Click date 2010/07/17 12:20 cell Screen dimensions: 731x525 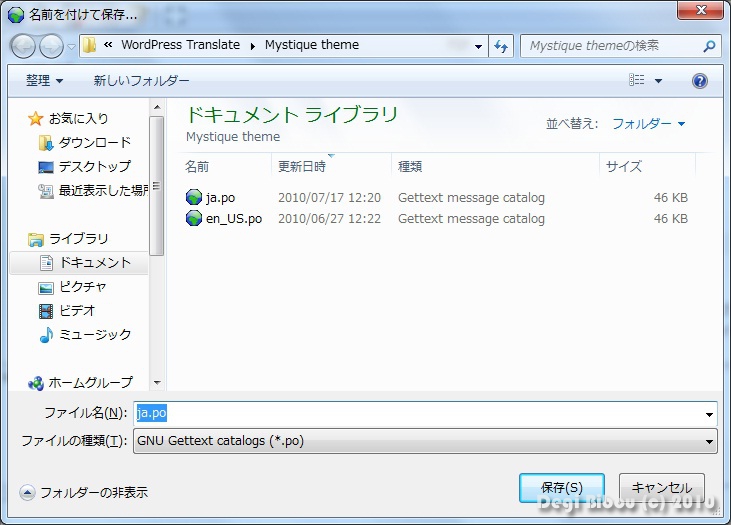329,198
